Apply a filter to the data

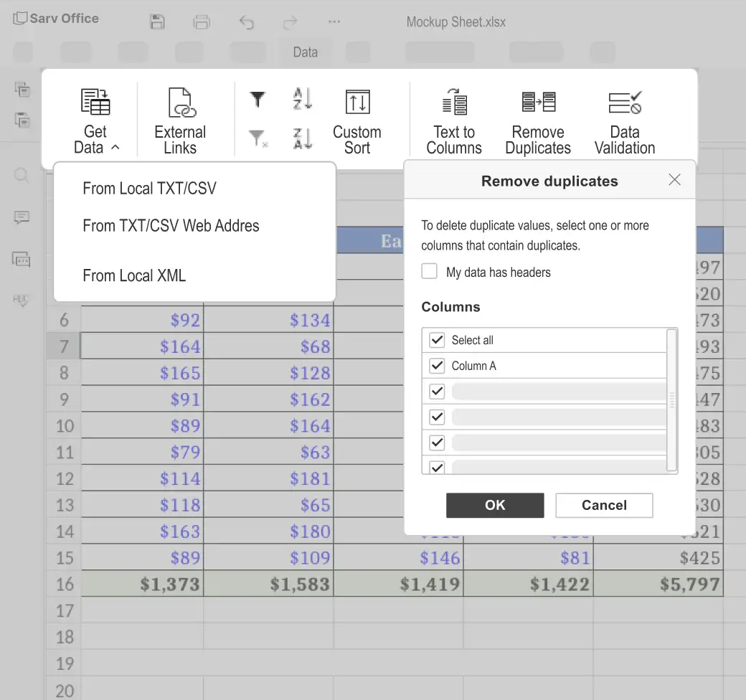point(258,99)
